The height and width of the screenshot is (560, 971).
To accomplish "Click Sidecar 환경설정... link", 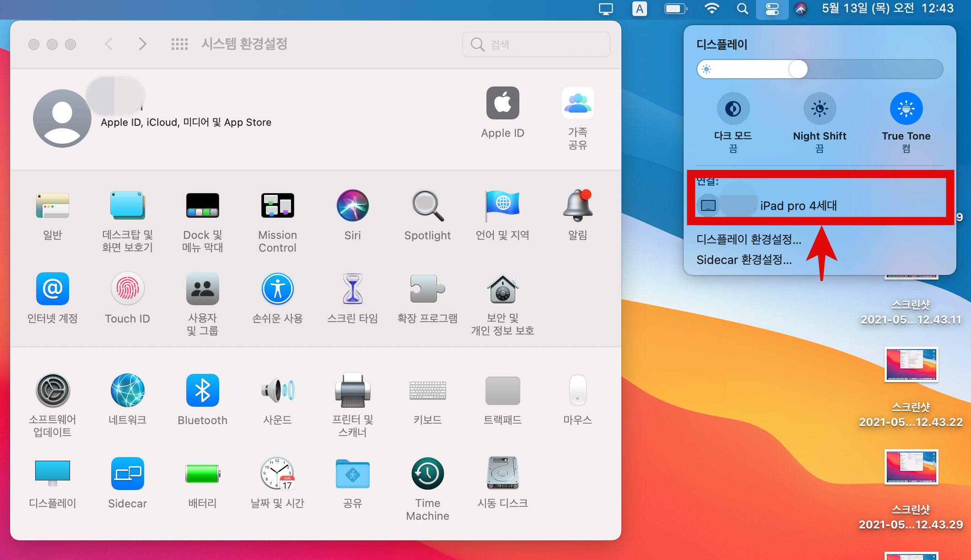I will (x=744, y=260).
